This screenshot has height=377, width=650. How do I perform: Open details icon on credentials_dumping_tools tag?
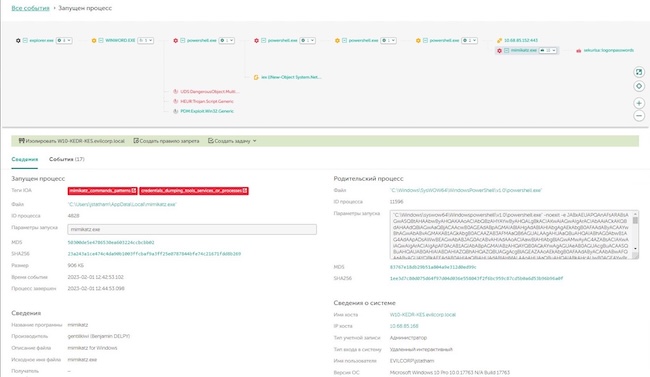coord(245,191)
